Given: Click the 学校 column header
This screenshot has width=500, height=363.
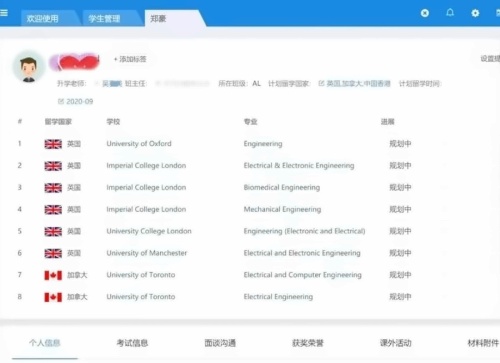Looking at the screenshot, I should click(113, 122).
